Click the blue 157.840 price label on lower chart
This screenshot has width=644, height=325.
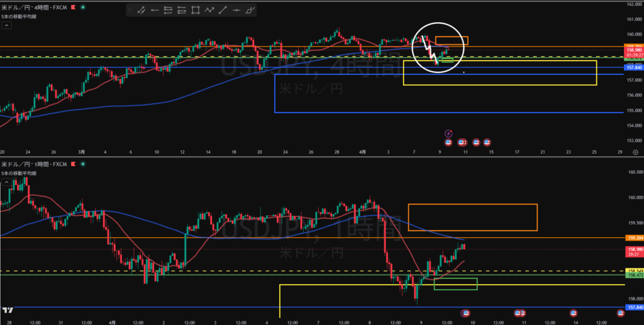pos(634,307)
